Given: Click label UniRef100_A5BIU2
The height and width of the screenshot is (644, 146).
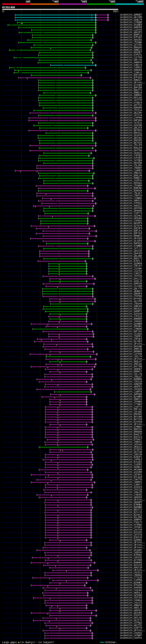Looking at the screenshot, I should click(x=131, y=173).
